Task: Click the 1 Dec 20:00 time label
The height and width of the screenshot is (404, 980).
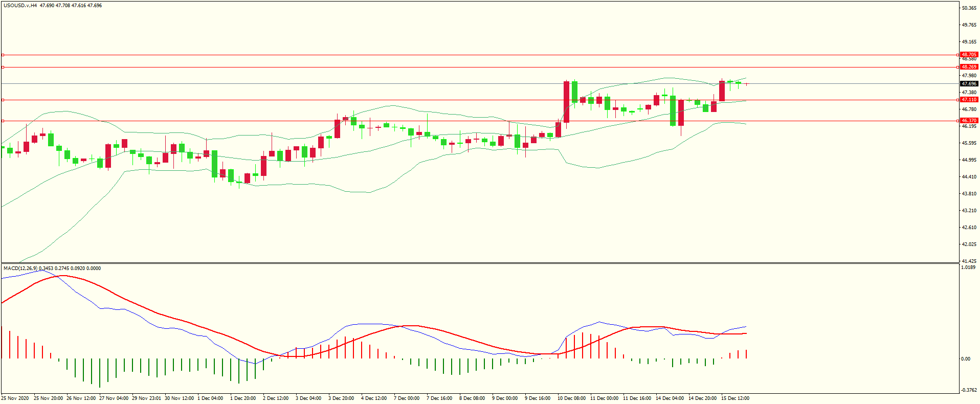Action: 243,398
